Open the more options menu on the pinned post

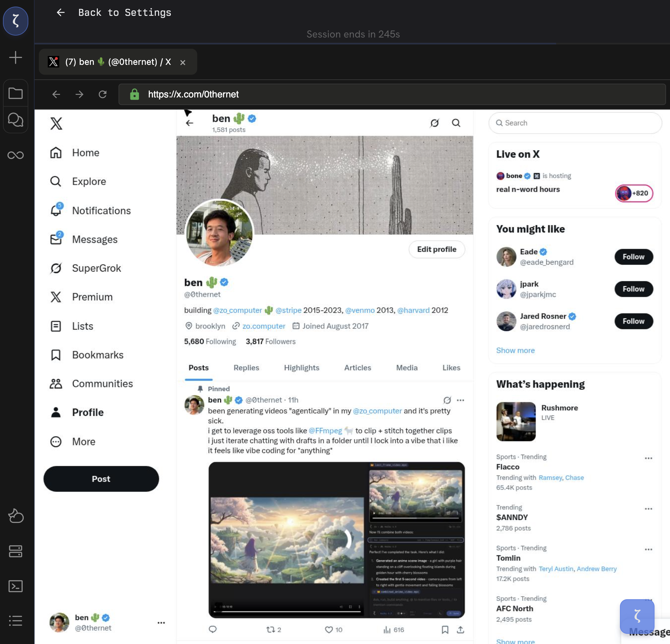coord(461,400)
